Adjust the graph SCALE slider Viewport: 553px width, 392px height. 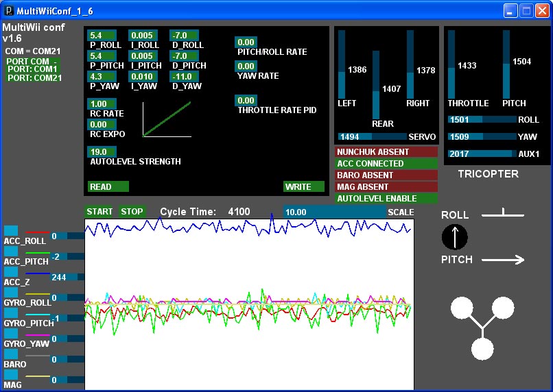tap(334, 212)
